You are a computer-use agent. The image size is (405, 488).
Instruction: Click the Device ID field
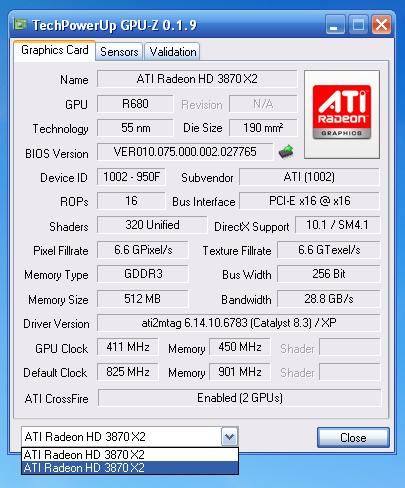coord(131,177)
